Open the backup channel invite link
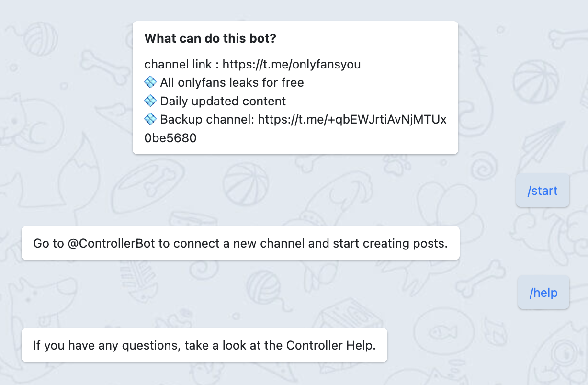Viewport: 588px width, 385px height. click(352, 119)
